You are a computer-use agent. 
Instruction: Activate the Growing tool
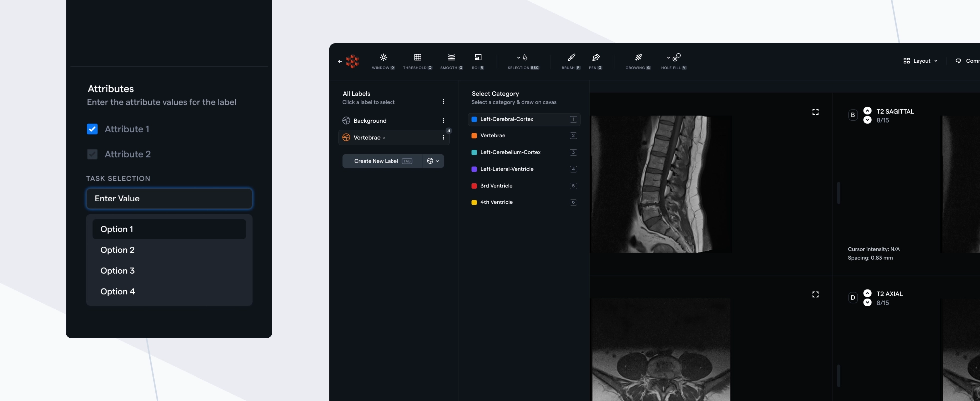click(638, 58)
